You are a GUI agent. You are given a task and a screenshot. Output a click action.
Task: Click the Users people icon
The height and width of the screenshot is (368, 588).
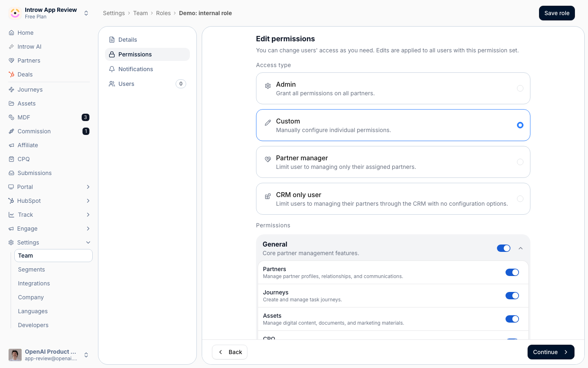(x=112, y=84)
